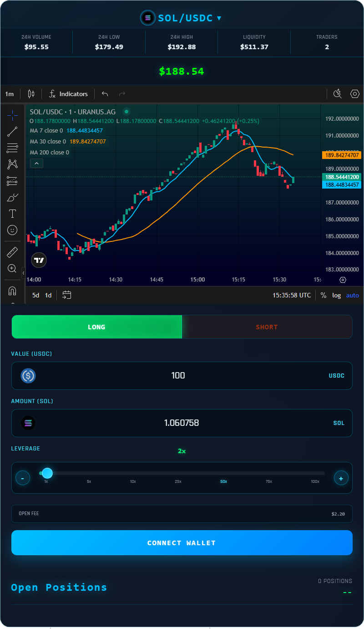Activate the zoom in tool

(x=12, y=268)
